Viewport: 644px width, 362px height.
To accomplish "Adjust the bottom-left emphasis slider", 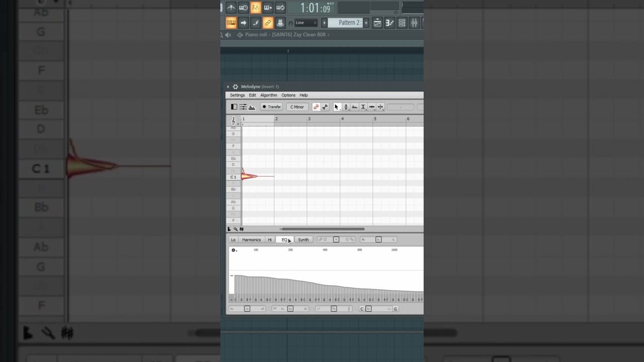I will [247, 309].
